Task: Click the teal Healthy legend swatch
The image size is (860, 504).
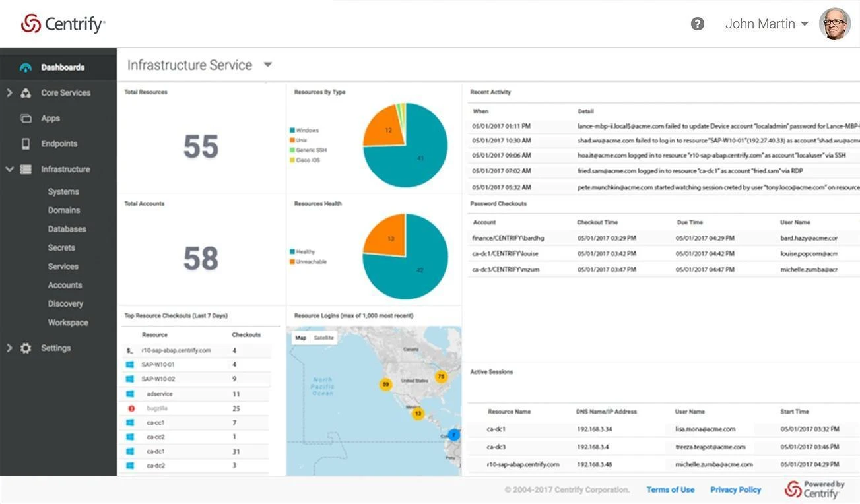Action: (292, 252)
